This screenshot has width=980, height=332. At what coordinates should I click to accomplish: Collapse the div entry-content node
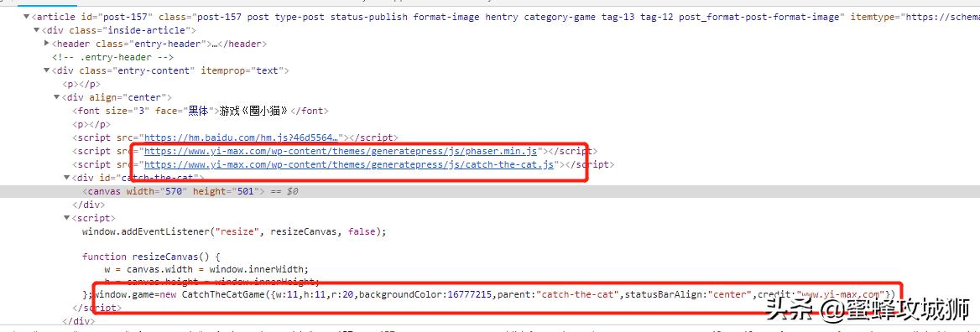pos(46,70)
